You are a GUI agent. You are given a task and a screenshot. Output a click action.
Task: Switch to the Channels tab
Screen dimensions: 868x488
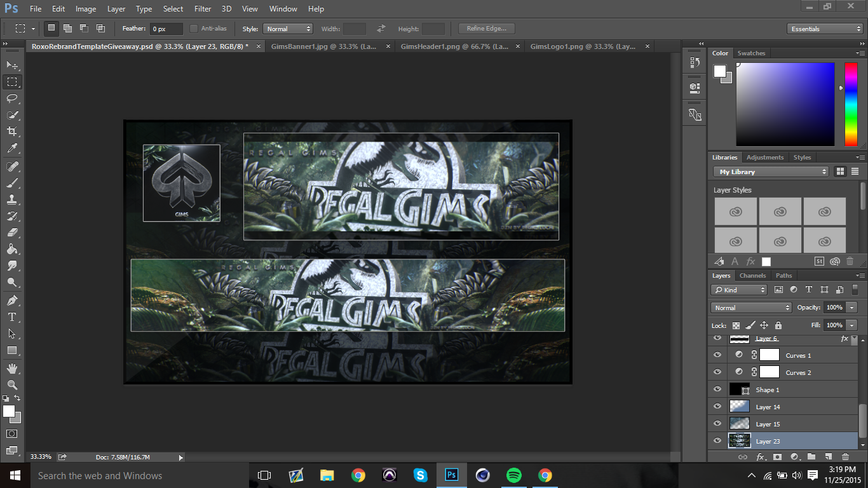click(752, 275)
